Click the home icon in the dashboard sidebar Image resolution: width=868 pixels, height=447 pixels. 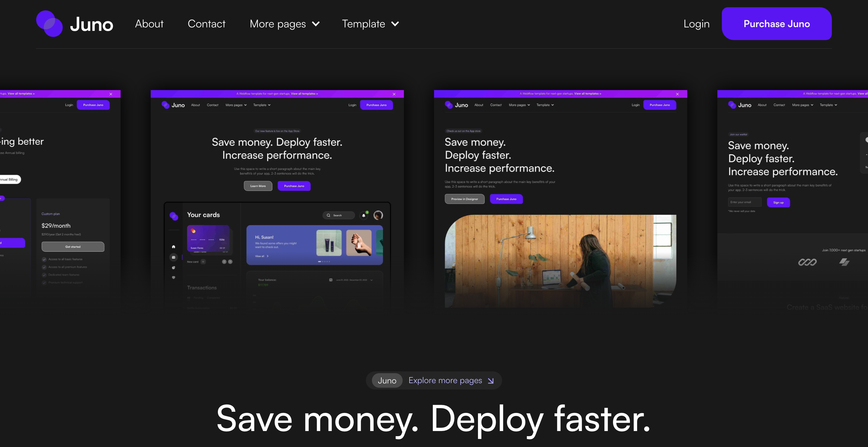tap(174, 247)
